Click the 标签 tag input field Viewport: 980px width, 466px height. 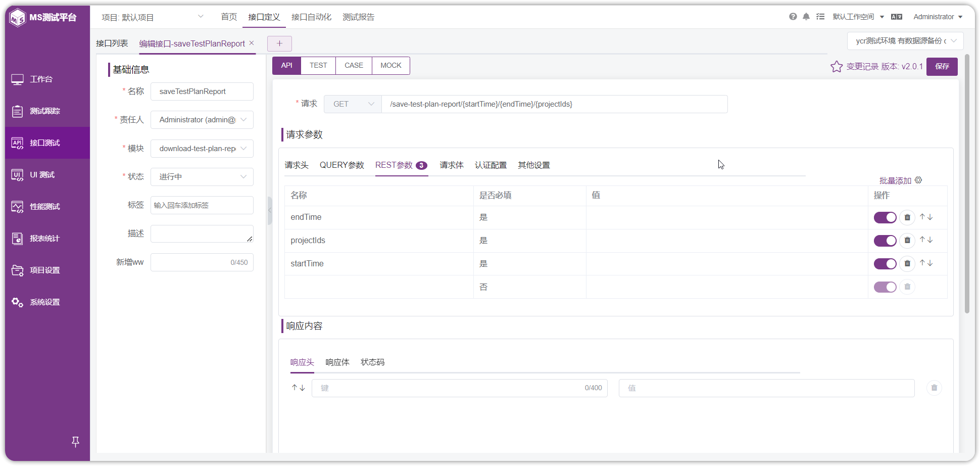202,205
